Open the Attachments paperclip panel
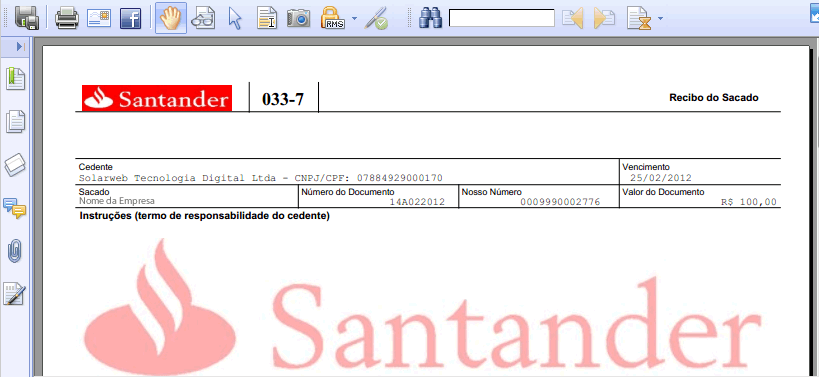The width and height of the screenshot is (819, 377). [15, 252]
